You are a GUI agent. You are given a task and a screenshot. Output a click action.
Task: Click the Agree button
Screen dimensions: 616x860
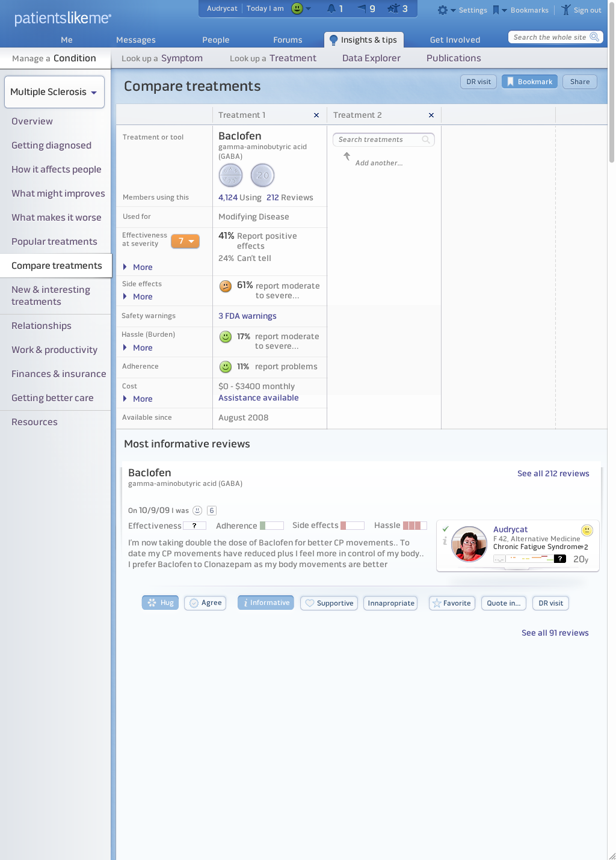[205, 603]
